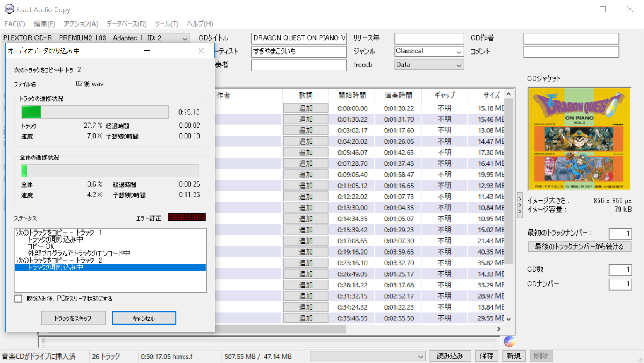Click the overall progress bar

pos(110,170)
